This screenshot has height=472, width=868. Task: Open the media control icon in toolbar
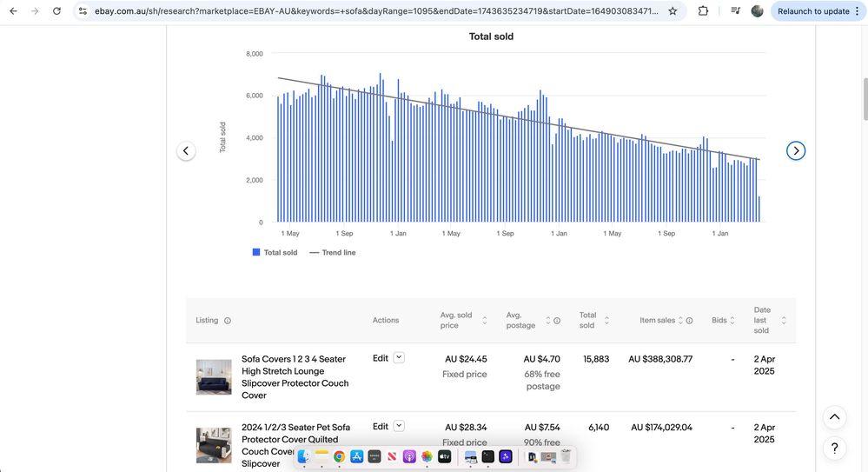(735, 11)
